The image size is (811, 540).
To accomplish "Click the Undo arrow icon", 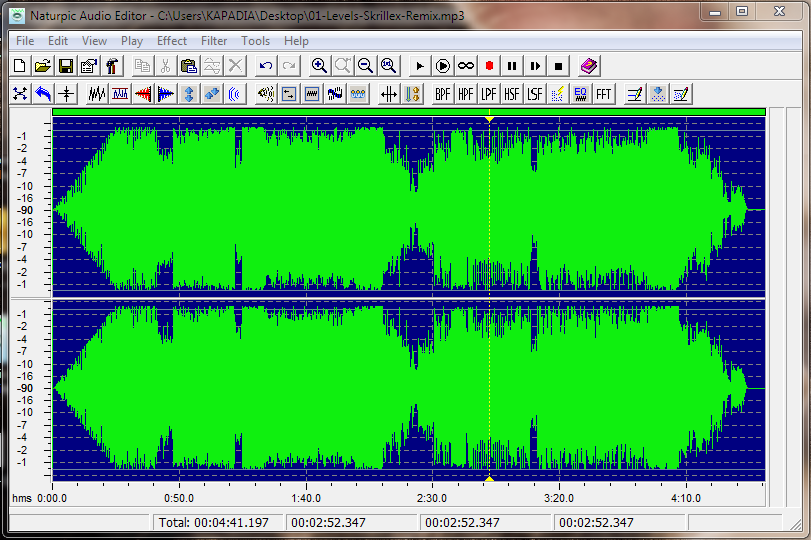I will (265, 66).
